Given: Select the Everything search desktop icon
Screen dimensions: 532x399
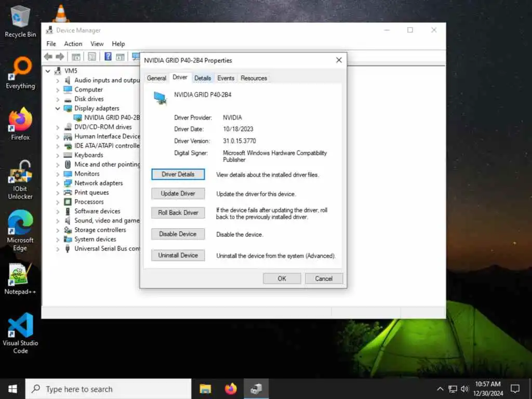Looking at the screenshot, I should pyautogui.click(x=20, y=73).
